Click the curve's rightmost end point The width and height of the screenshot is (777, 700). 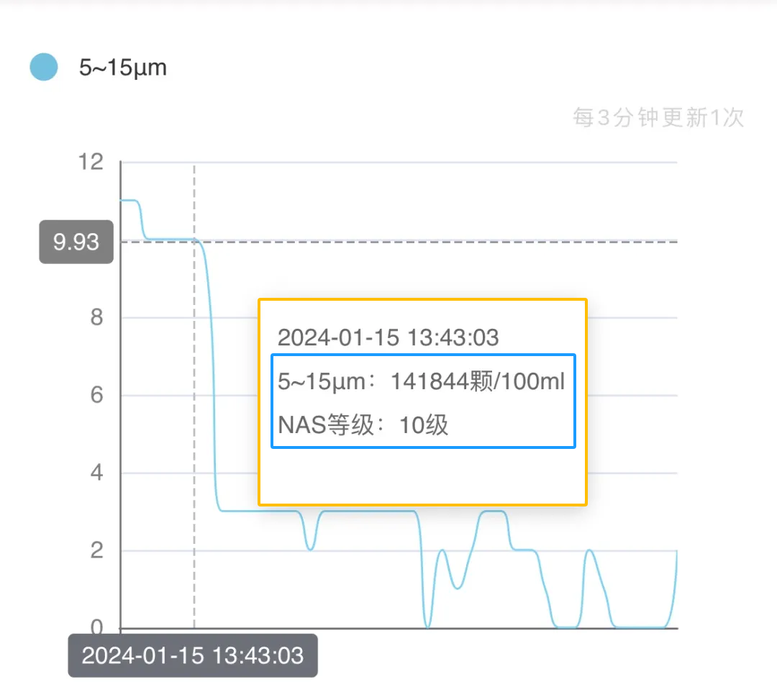point(676,552)
